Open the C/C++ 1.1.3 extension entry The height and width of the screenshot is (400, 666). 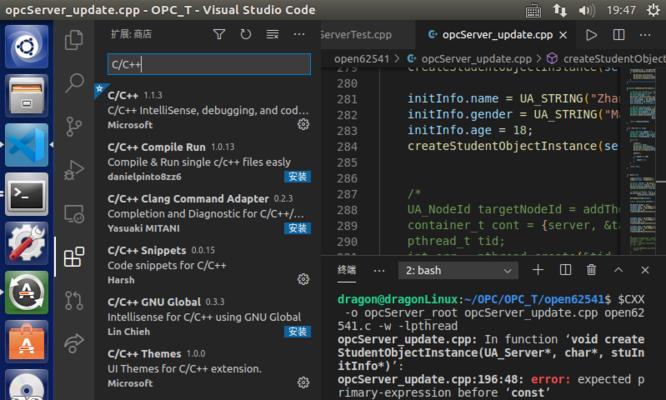click(208, 110)
